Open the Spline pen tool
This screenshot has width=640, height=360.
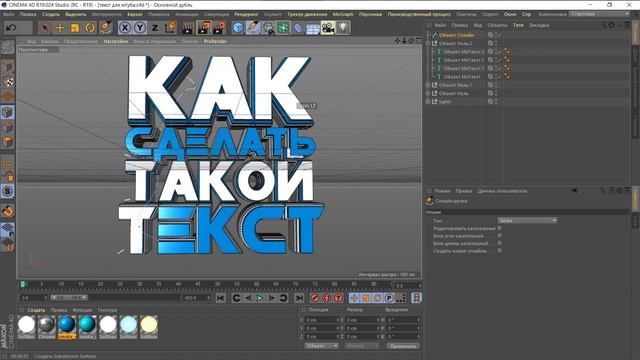pyautogui.click(x=253, y=28)
